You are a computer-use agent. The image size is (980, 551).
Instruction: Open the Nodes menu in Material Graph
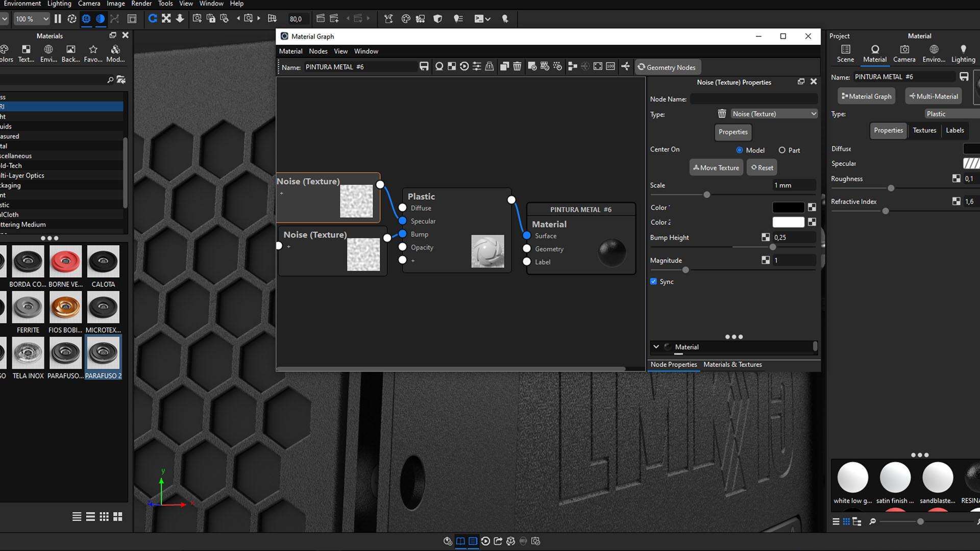318,51
